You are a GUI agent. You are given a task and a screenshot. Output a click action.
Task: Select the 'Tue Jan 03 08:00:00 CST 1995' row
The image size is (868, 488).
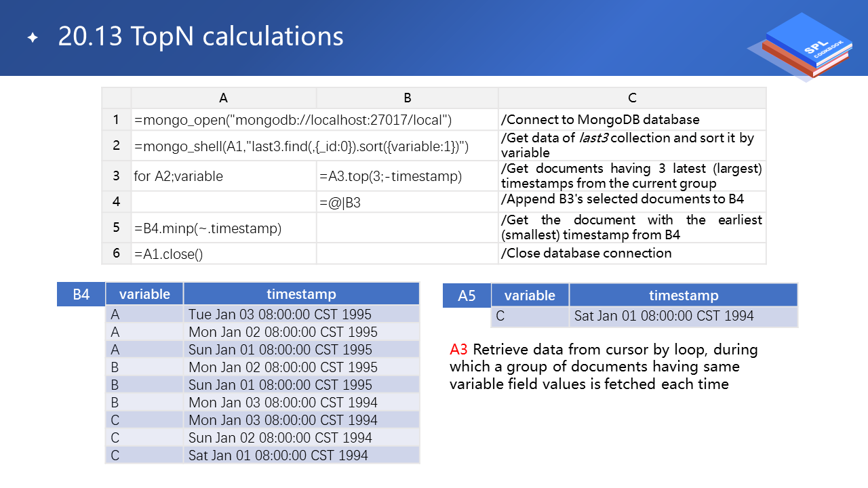point(280,314)
